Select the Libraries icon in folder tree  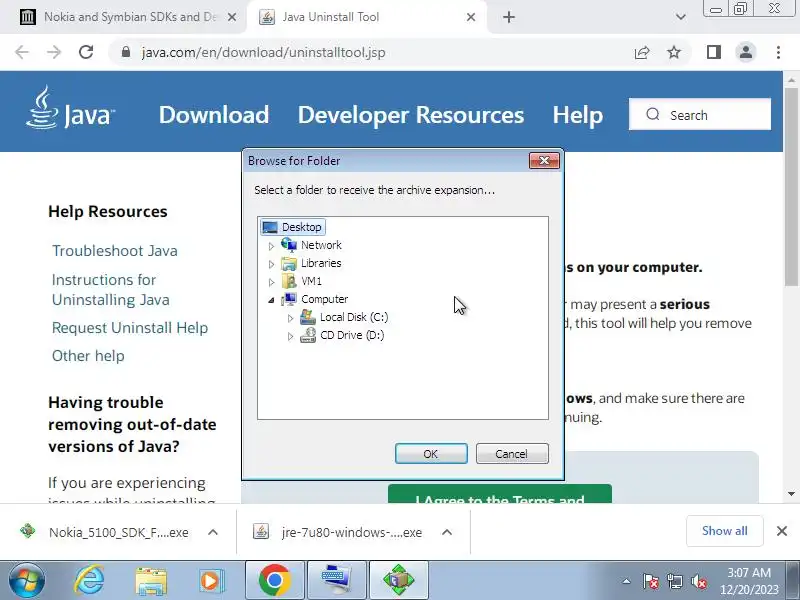[x=289, y=263]
